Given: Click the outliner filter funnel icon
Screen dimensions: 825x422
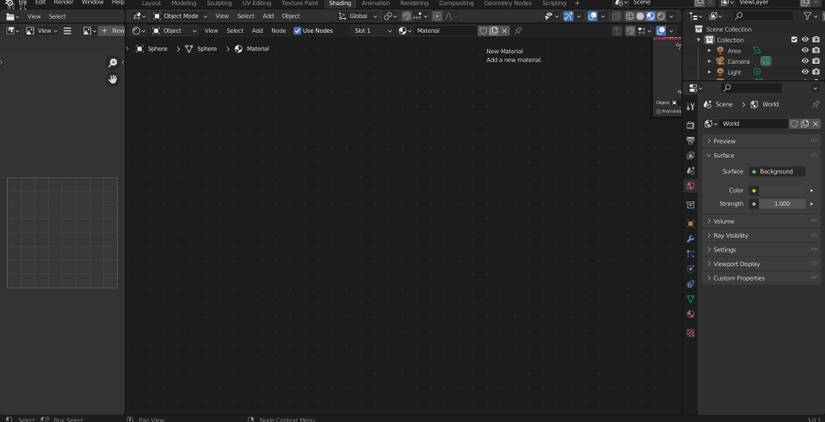Looking at the screenshot, I should (807, 16).
